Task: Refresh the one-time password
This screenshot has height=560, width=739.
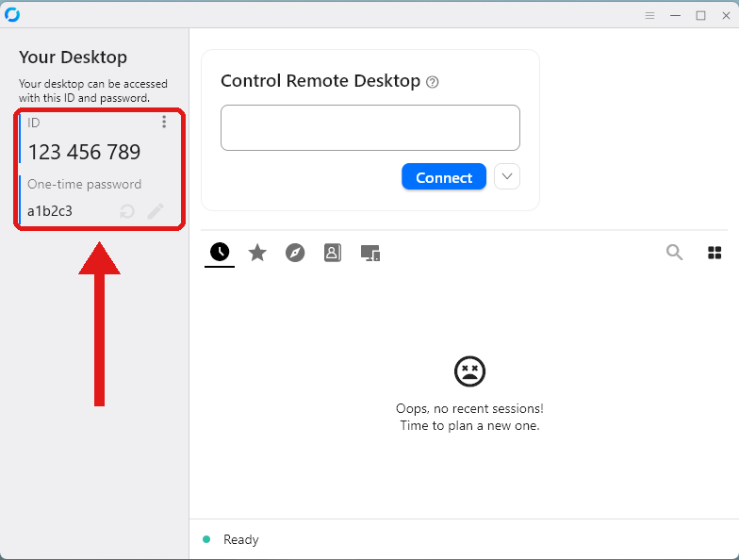Action: (x=127, y=211)
